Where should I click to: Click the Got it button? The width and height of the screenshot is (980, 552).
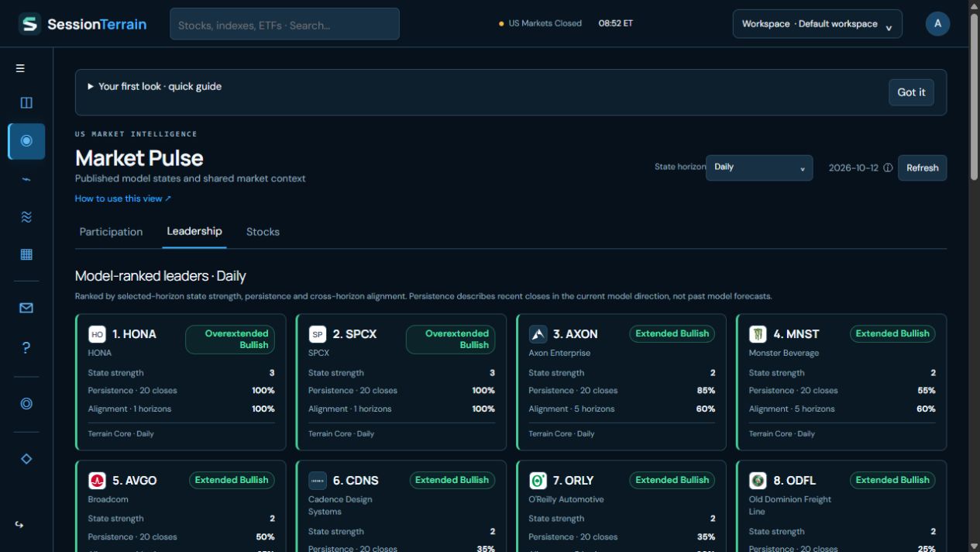click(x=911, y=92)
